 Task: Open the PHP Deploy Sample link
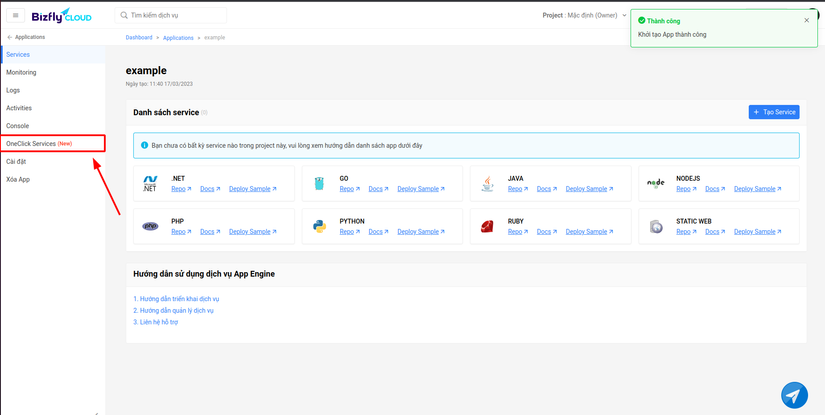253,232
